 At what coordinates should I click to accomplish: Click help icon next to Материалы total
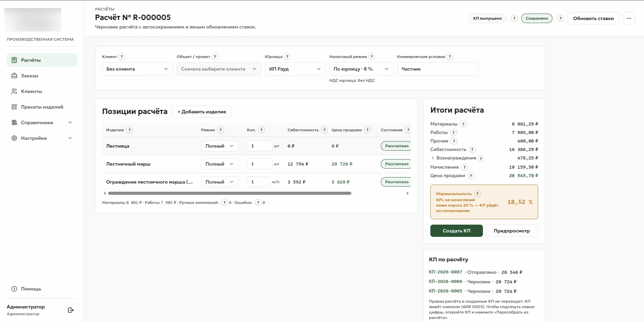click(x=463, y=124)
